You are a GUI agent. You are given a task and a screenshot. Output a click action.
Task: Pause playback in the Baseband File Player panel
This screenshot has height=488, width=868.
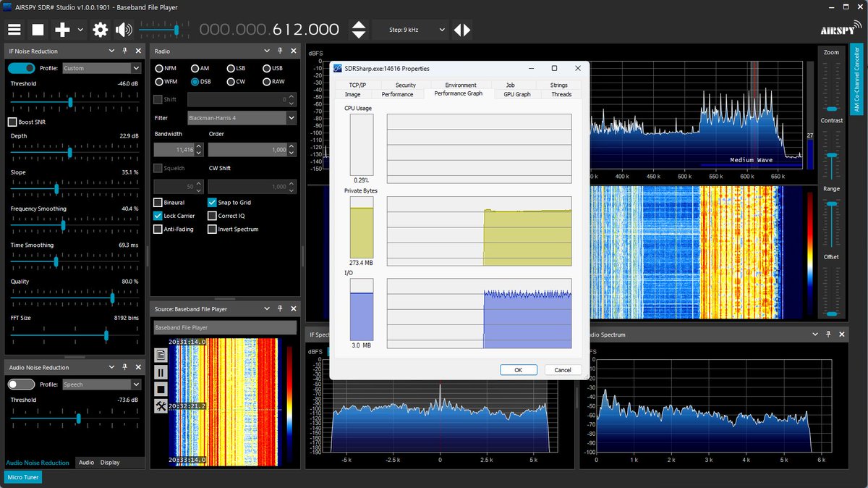161,371
